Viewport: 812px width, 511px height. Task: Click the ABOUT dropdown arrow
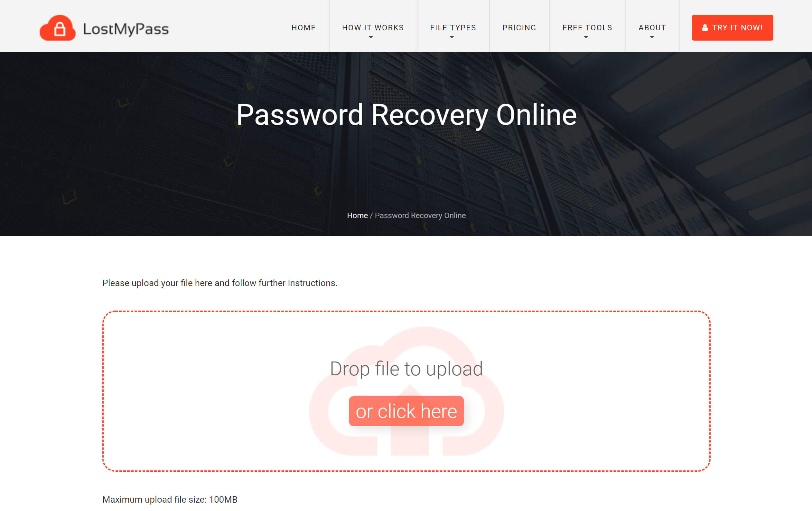[651, 36]
